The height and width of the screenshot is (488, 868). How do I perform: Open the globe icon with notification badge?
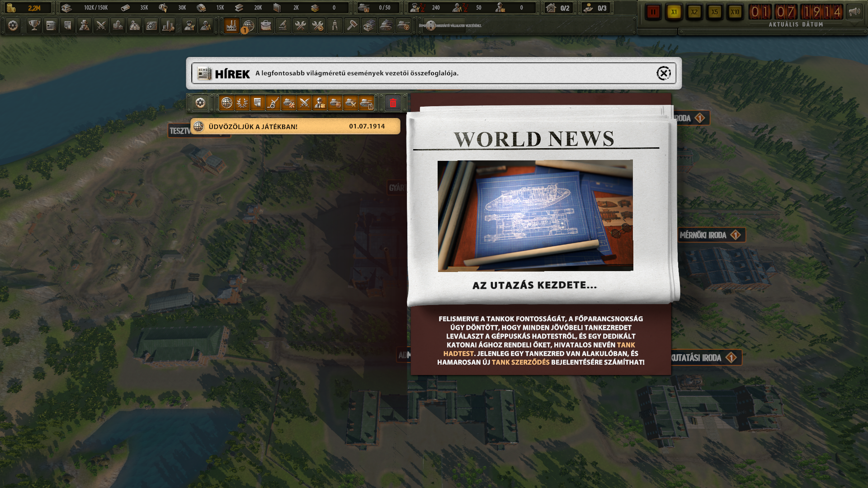(x=248, y=26)
